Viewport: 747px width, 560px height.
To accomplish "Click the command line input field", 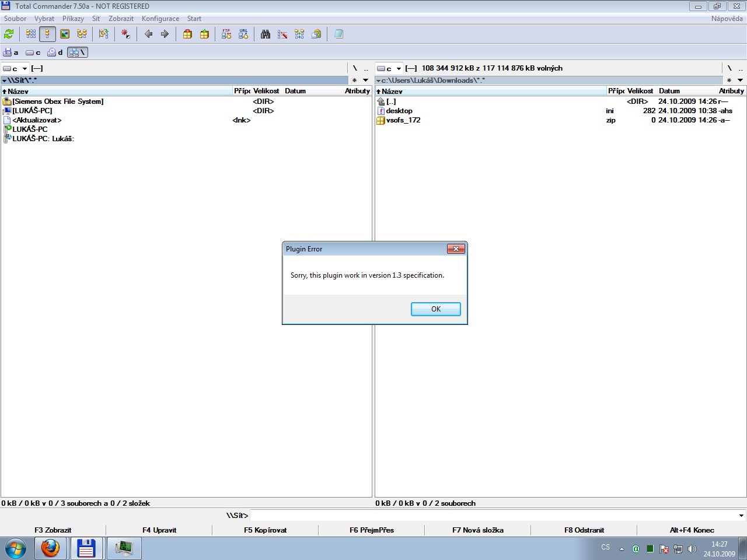I will coord(494,516).
